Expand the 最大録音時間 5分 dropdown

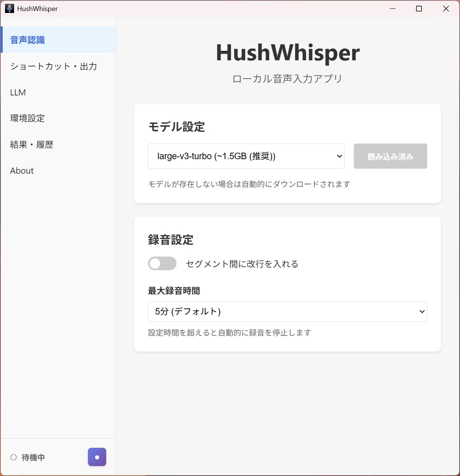pos(287,311)
